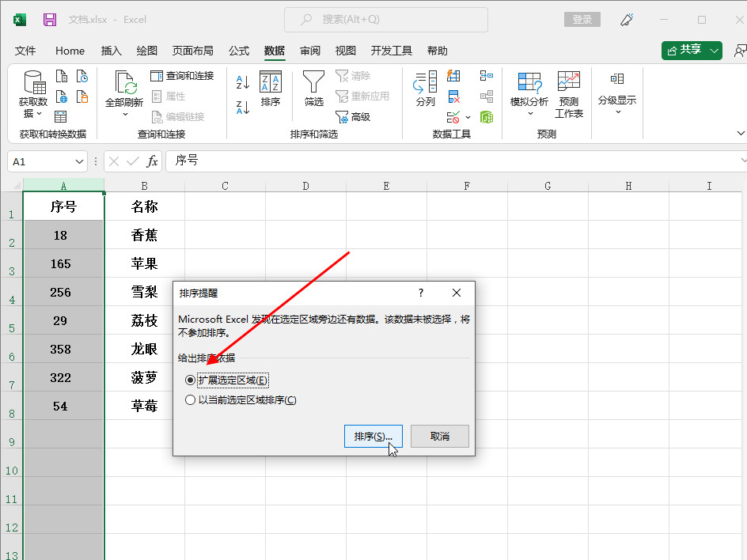Open the data validation dropdown arrow
Viewport: 747px width, 560px height.
coord(468,117)
